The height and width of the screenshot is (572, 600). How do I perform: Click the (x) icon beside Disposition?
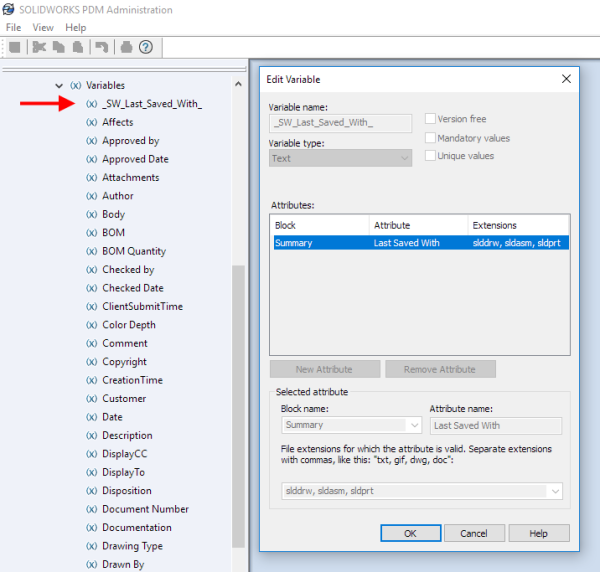(91, 491)
